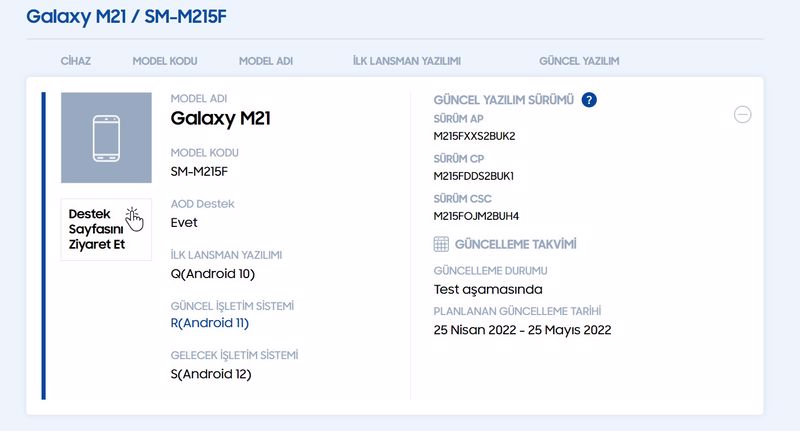Click the S(Android 12) future OS value
Viewport: 800px width, 431px height.
click(211, 374)
